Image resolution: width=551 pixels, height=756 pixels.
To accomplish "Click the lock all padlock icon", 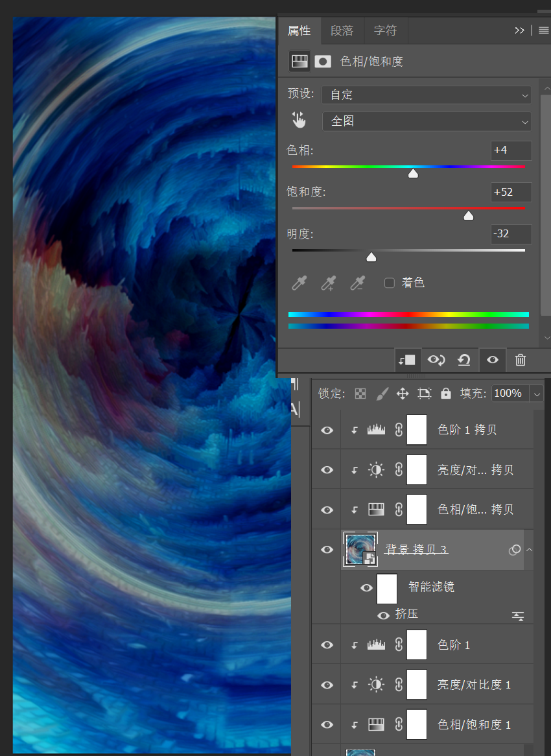I will pos(446,394).
